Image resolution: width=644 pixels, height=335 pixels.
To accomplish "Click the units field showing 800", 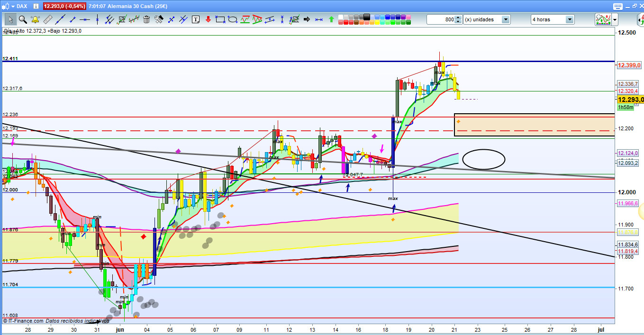I will point(441,19).
